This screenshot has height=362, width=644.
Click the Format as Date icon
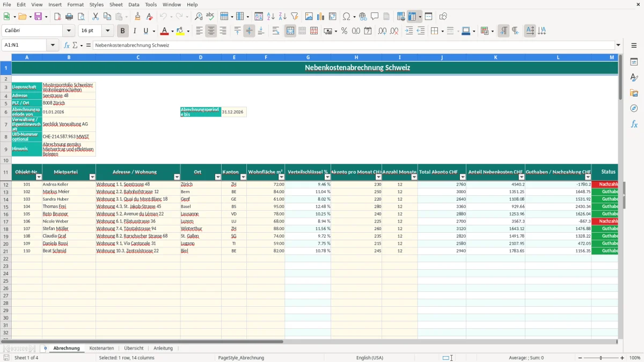click(x=368, y=31)
